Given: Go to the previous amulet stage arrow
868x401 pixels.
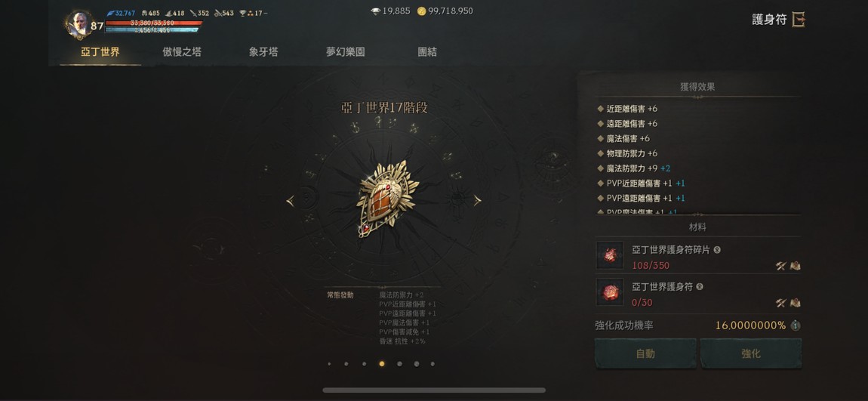Looking at the screenshot, I should click(x=290, y=201).
